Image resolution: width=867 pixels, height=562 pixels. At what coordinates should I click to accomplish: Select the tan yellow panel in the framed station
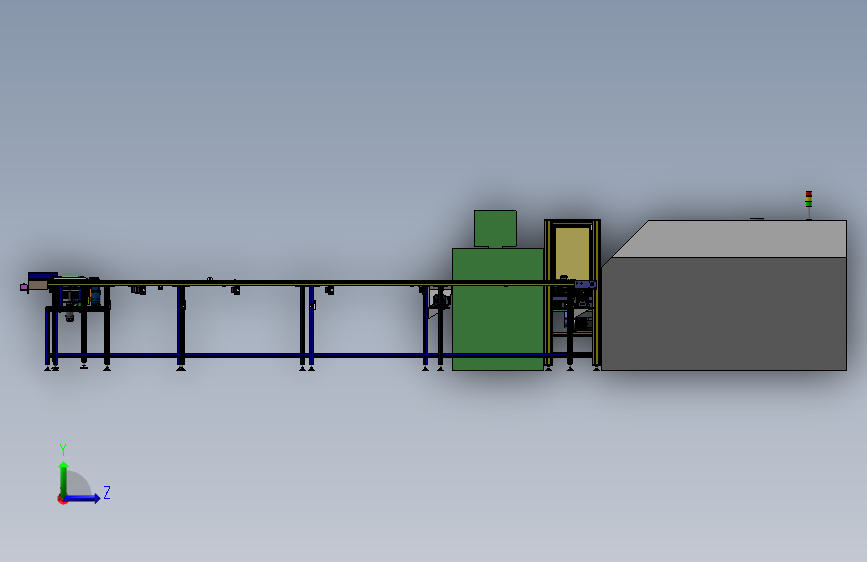572,253
